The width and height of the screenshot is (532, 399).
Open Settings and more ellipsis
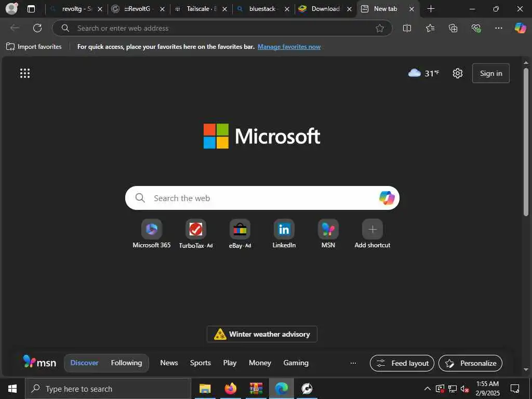point(498,28)
